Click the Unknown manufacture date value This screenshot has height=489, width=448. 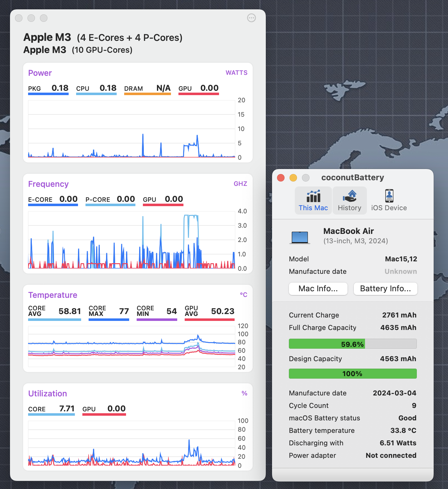coord(401,271)
